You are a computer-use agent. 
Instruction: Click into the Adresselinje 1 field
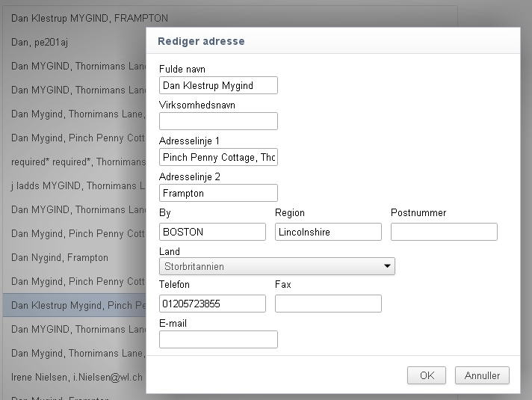[218, 157]
